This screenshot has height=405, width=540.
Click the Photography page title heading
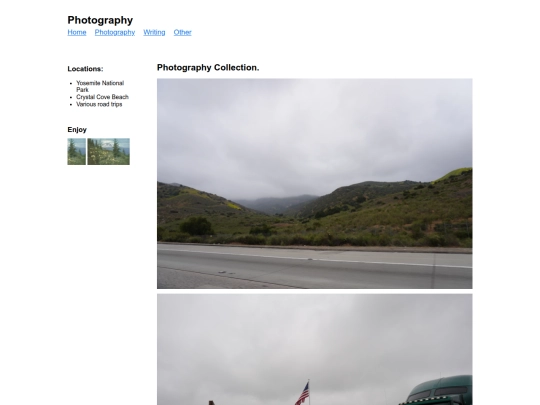tap(100, 20)
